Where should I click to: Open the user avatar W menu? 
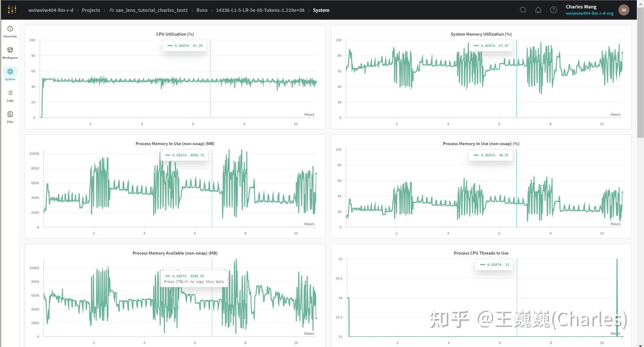click(624, 10)
